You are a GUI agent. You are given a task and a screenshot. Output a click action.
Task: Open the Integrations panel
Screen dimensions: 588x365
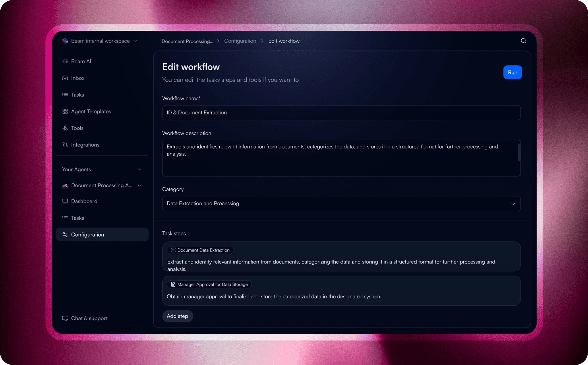[x=85, y=145]
